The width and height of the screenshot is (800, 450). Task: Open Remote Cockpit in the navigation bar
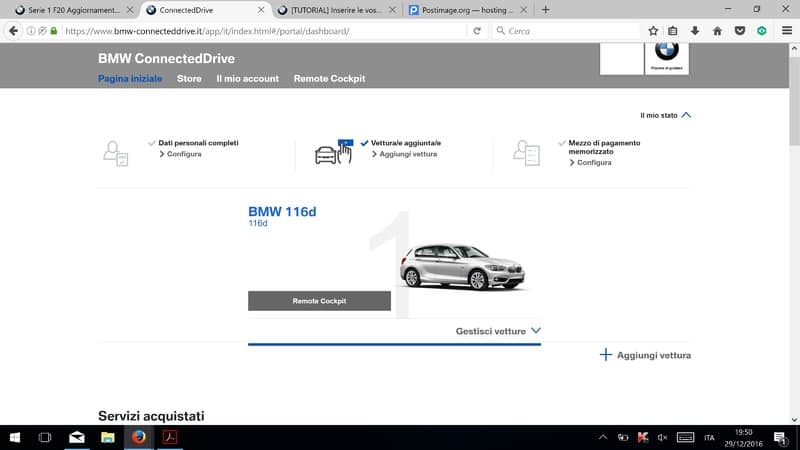(x=329, y=79)
